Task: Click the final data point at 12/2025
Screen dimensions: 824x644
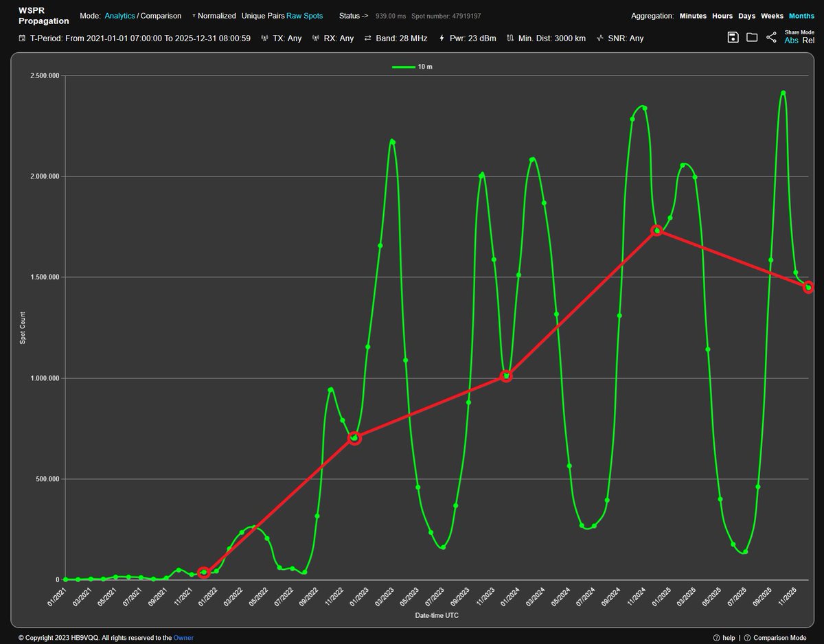Action: tap(808, 287)
